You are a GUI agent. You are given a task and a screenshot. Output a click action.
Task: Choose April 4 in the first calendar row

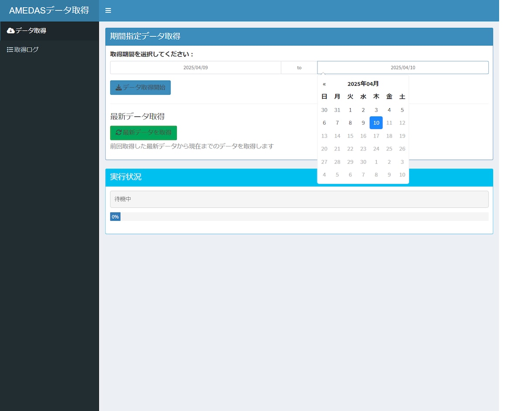389,110
